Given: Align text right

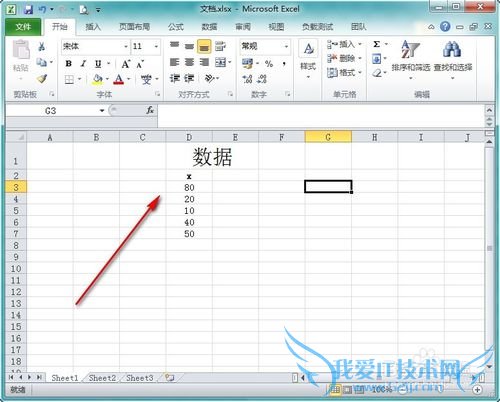Looking at the screenshot, I should tap(204, 62).
